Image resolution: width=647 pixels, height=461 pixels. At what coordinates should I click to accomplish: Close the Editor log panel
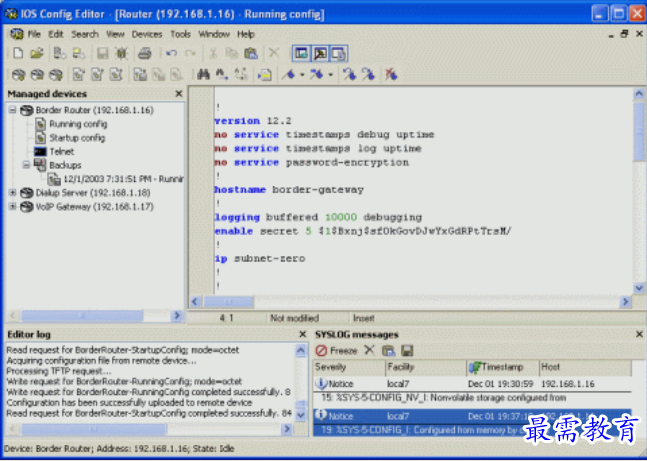point(302,334)
